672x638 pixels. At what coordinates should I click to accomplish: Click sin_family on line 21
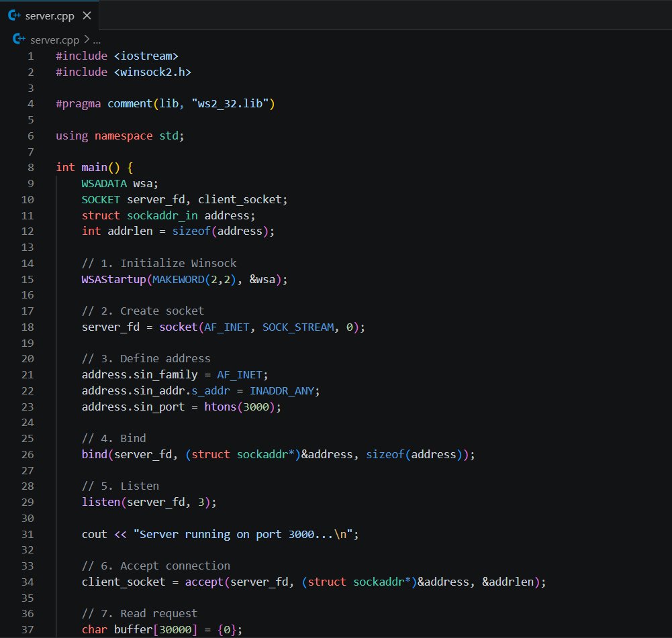point(165,375)
